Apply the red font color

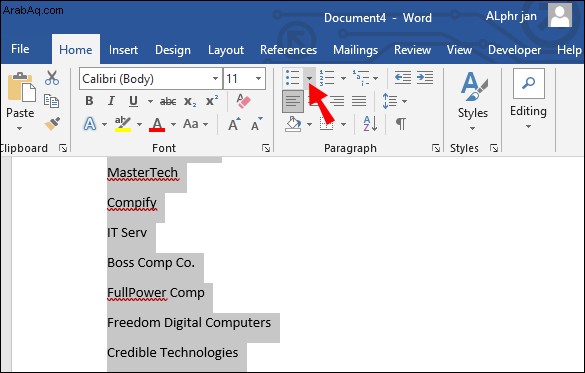[x=157, y=124]
